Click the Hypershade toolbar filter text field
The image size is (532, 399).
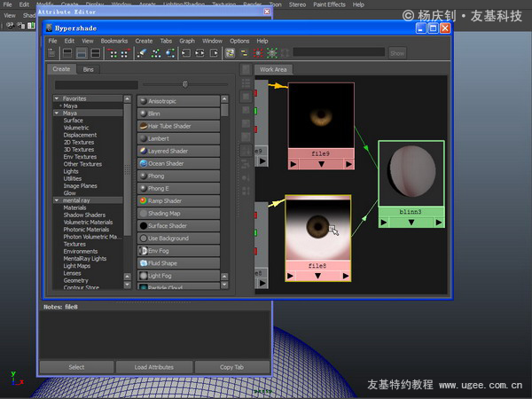[x=339, y=52]
